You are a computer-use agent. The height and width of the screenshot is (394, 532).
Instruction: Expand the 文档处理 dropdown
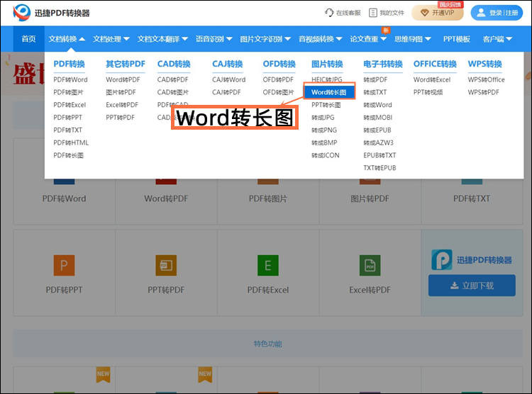click(x=111, y=39)
